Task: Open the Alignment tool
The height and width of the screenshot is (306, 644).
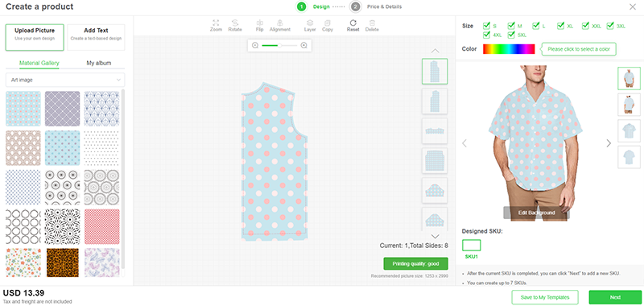Action: tap(279, 23)
